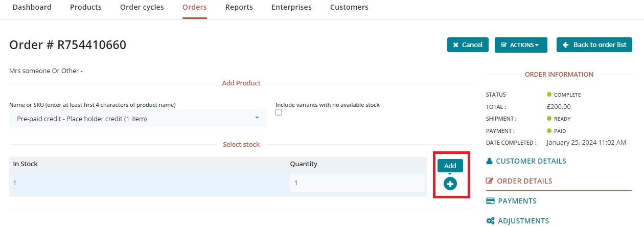Viewport: 644px width, 227px height.
Task: Click the Payments credit card icon
Action: 490,201
